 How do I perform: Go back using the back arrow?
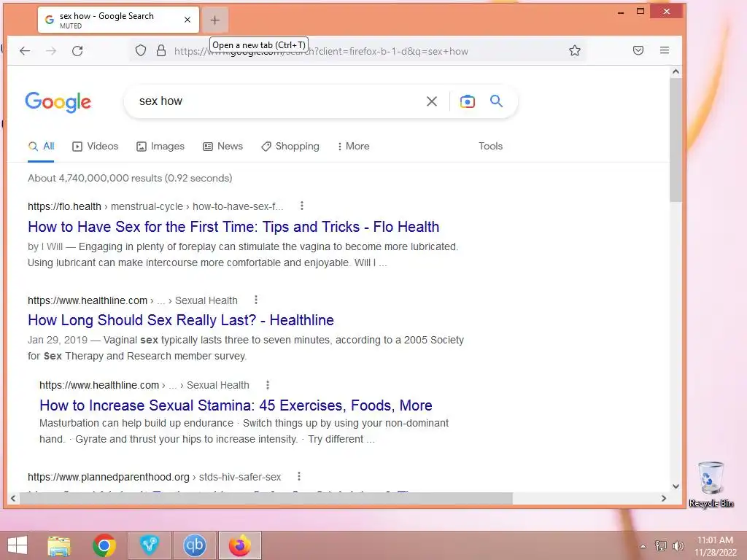(x=25, y=50)
